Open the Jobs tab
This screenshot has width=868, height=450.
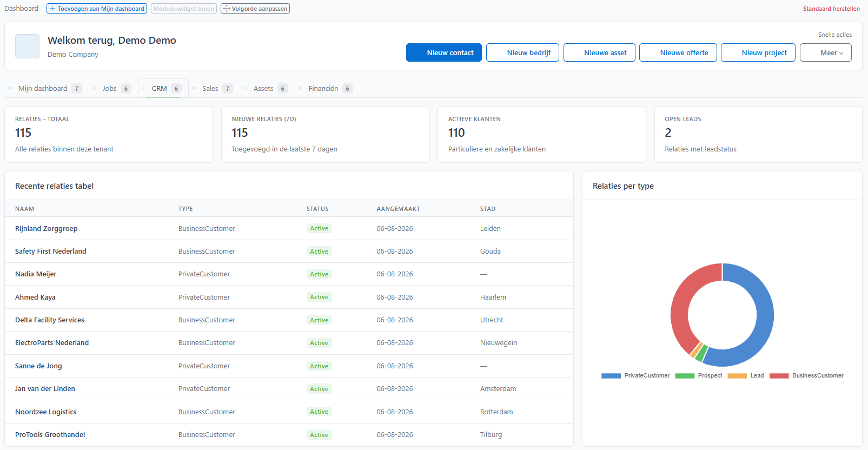point(112,89)
